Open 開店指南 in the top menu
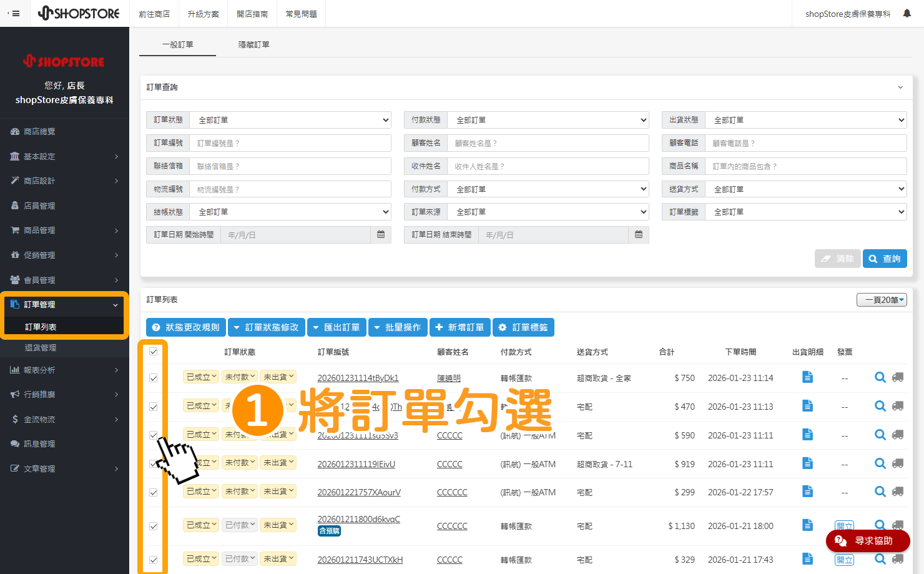This screenshot has width=924, height=574. click(252, 13)
